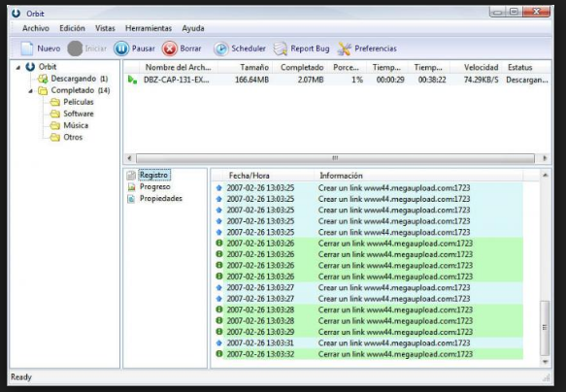
Task: Click the 2007-02-26 13:03:29 log timestamp
Action: [260, 332]
